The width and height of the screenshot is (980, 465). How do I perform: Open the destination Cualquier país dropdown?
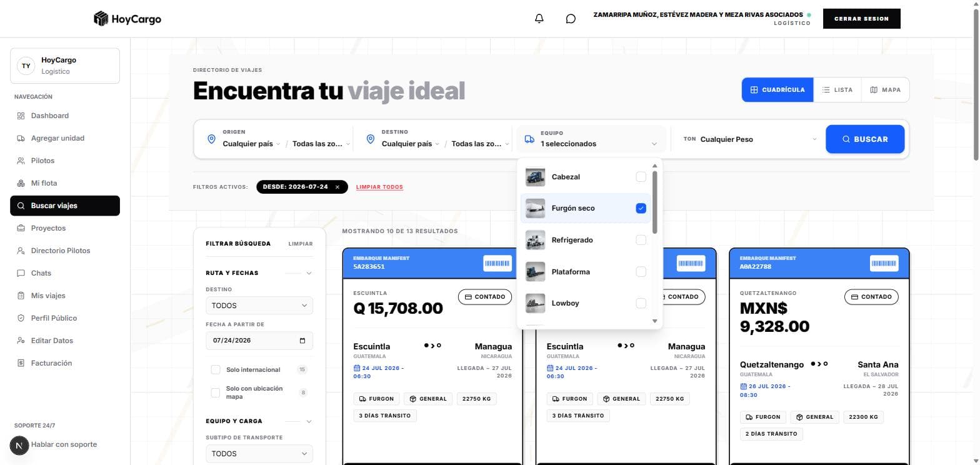(x=410, y=144)
